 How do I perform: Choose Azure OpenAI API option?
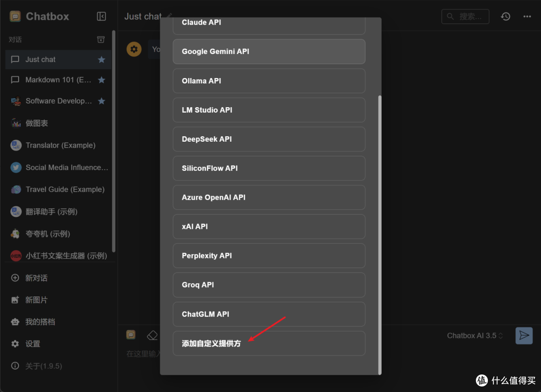coord(269,197)
